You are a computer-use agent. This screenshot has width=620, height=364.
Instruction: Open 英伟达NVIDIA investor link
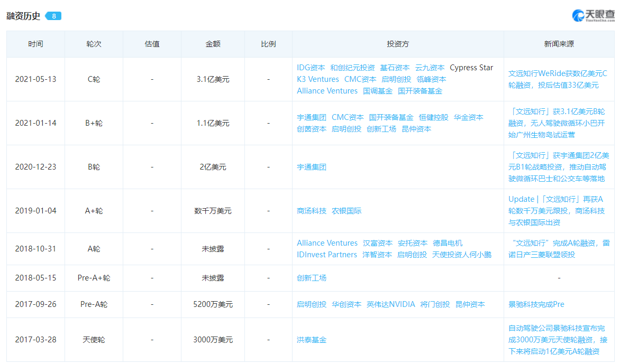390,304
